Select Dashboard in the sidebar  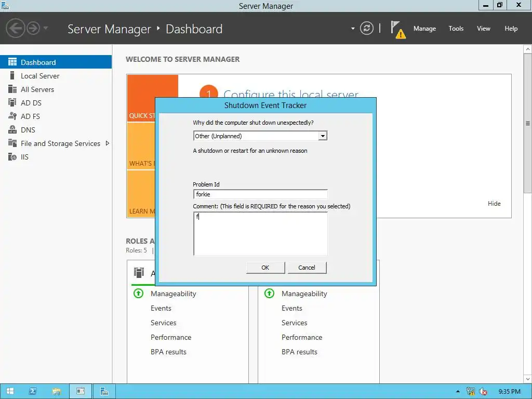[56, 62]
